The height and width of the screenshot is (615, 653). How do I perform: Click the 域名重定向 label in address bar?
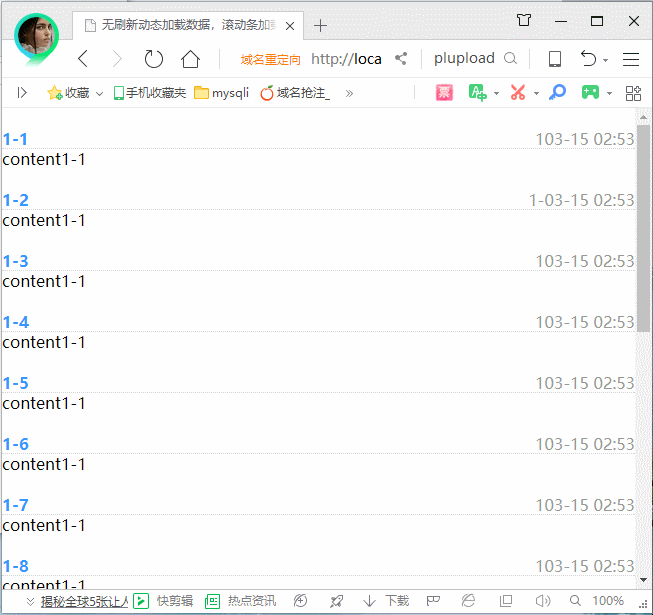pyautogui.click(x=270, y=60)
